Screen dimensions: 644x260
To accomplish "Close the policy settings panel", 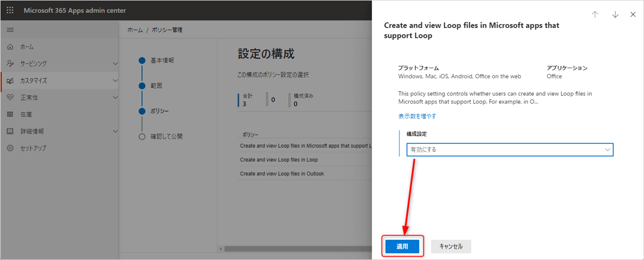I will pos(633,15).
